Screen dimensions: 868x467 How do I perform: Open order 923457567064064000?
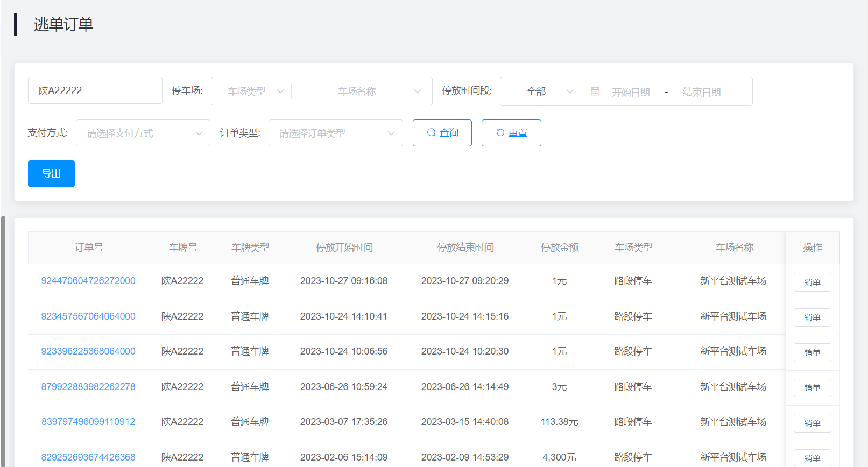(x=88, y=316)
